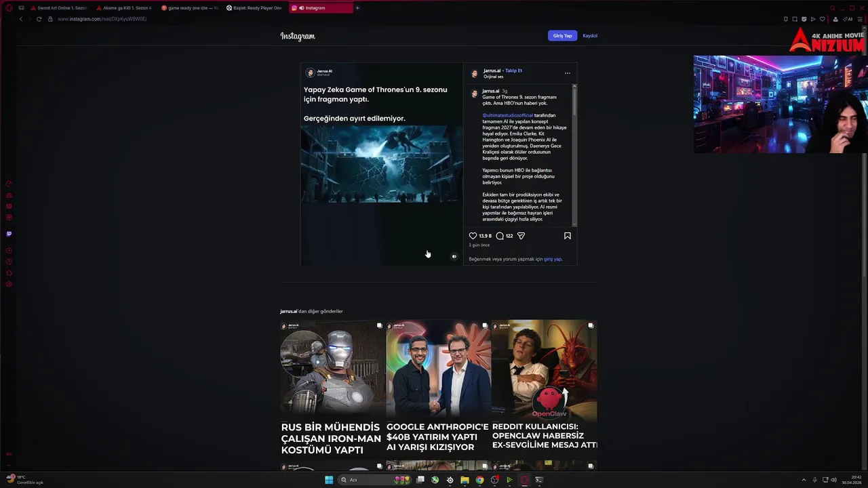This screenshot has width=868, height=488.
Task: Open the ad blocker shield icon
Action: point(804,19)
